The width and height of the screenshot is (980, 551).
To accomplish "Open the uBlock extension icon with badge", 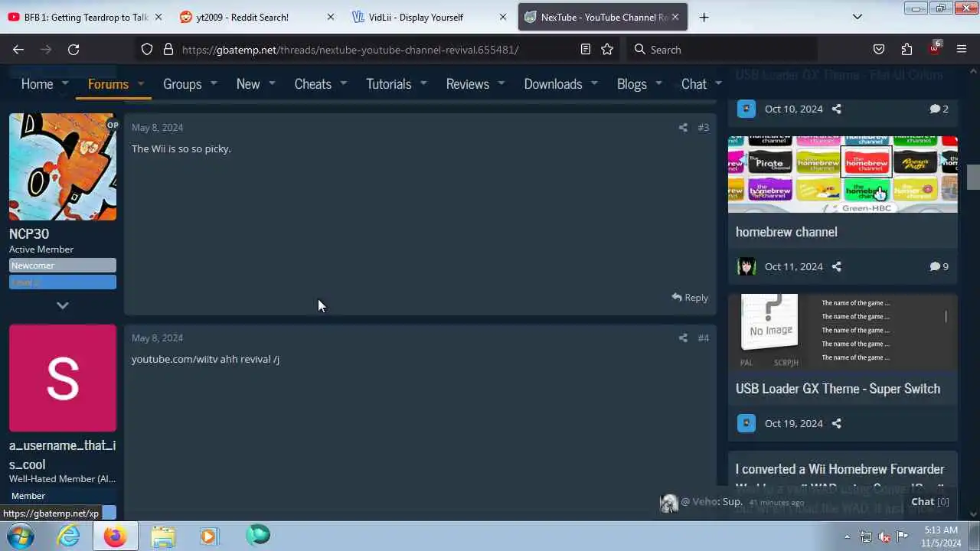I will (935, 47).
